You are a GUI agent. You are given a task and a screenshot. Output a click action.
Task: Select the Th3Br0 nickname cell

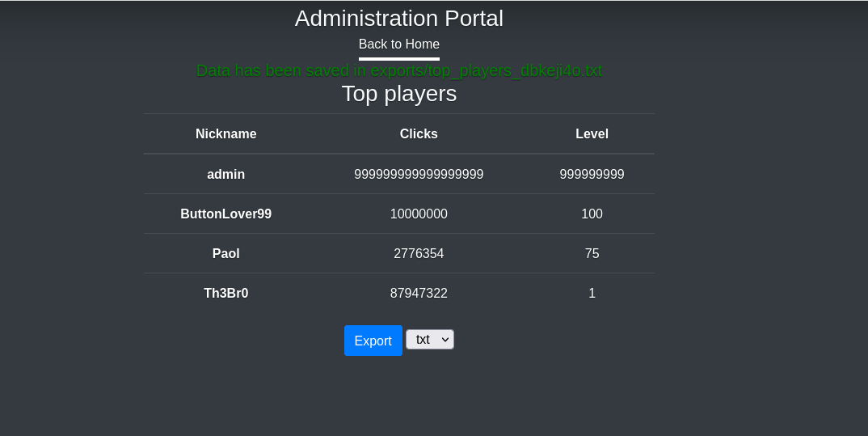click(x=226, y=293)
